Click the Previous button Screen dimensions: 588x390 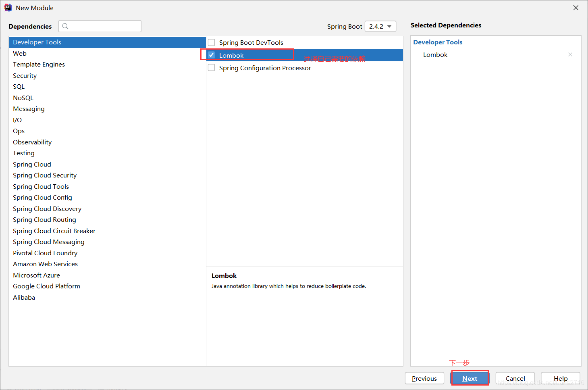(424, 378)
